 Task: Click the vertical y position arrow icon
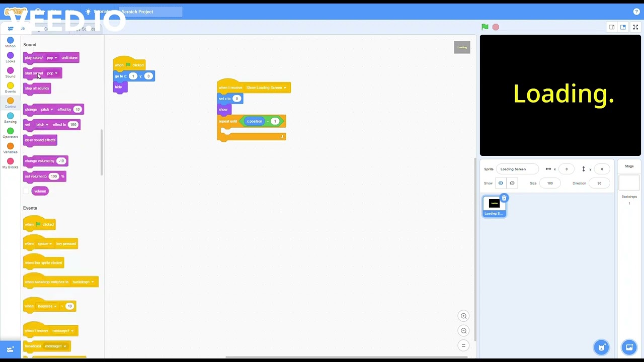tap(584, 169)
